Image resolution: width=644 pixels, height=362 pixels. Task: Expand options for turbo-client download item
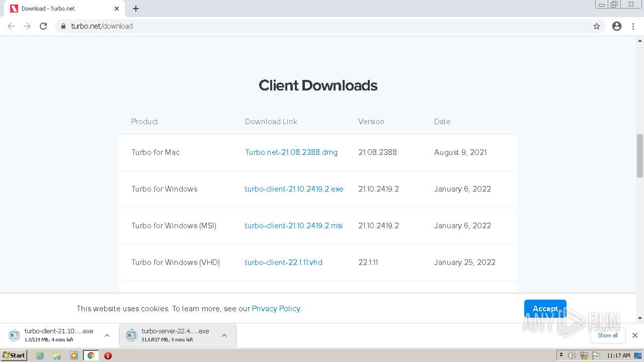[x=107, y=335]
